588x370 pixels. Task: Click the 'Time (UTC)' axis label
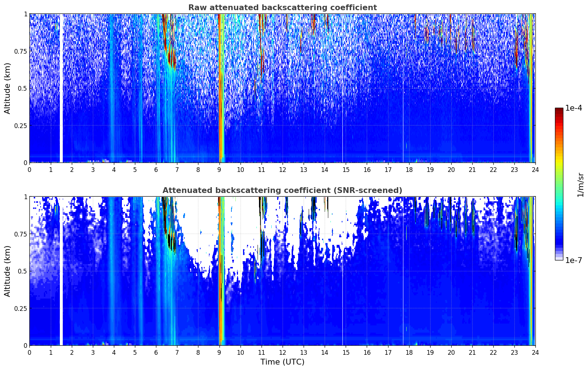[282, 362]
